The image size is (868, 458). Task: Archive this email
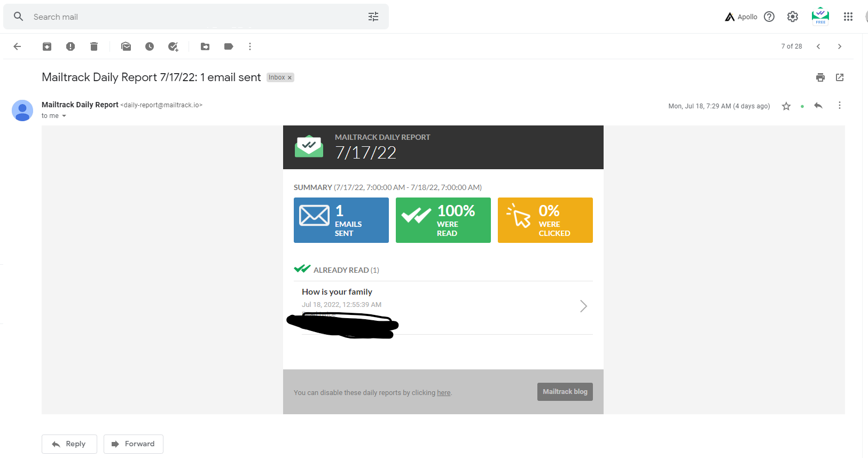click(x=47, y=46)
